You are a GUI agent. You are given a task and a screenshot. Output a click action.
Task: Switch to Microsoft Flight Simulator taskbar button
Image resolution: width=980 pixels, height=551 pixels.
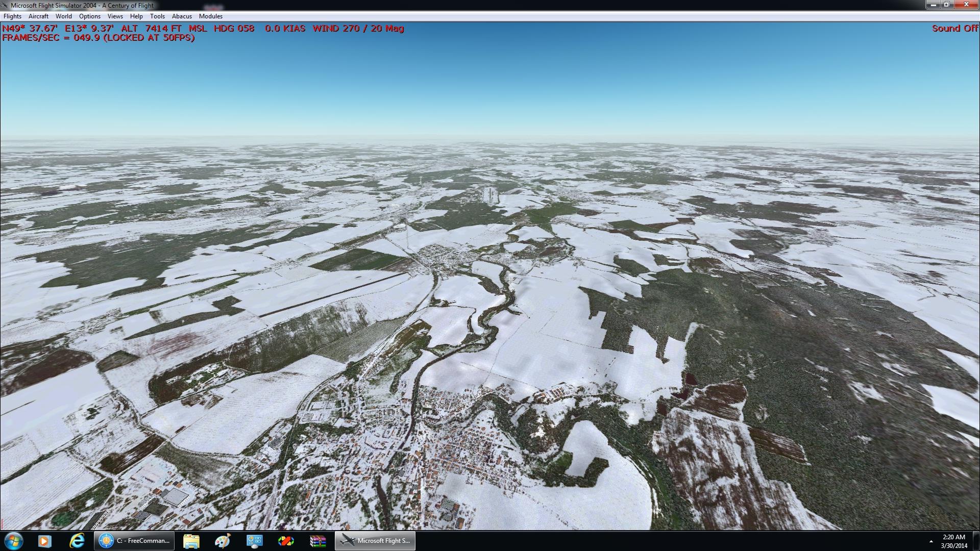tap(375, 541)
